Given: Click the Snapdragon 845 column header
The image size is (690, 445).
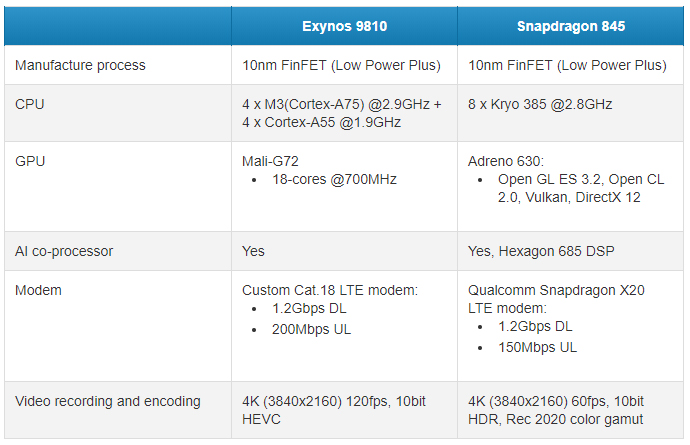Looking at the screenshot, I should pyautogui.click(x=571, y=26).
